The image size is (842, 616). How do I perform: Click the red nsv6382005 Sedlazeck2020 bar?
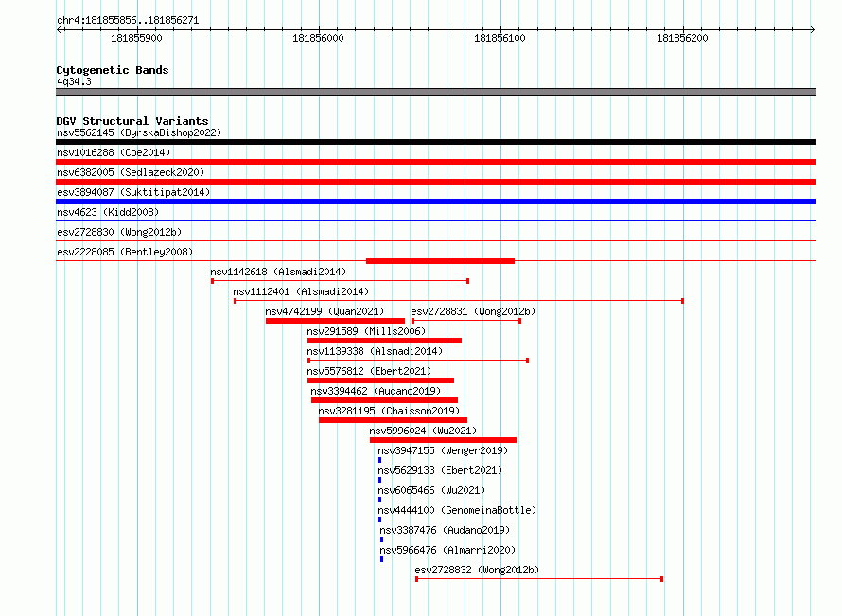(435, 182)
